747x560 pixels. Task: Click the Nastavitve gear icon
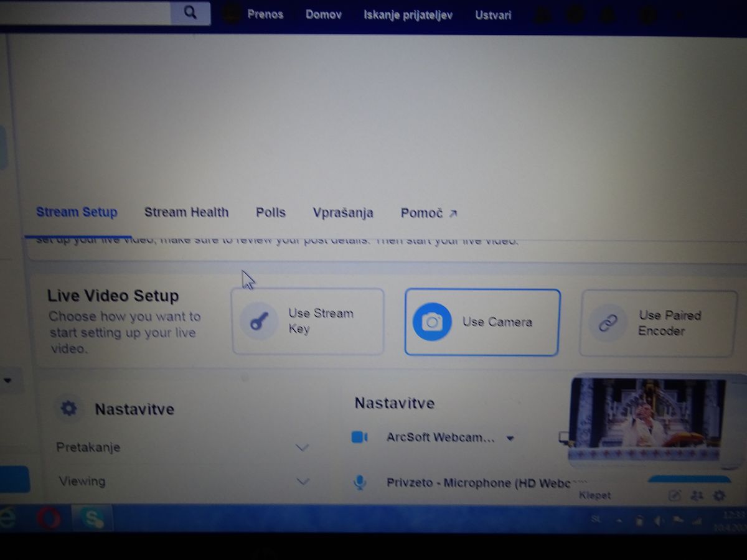pos(68,409)
